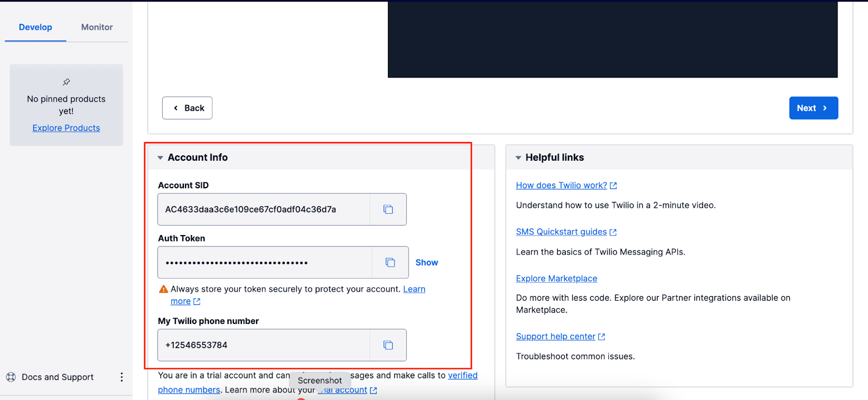Click the pin icon in pinned products card
Image resolution: width=868 pixels, height=400 pixels.
[66, 82]
